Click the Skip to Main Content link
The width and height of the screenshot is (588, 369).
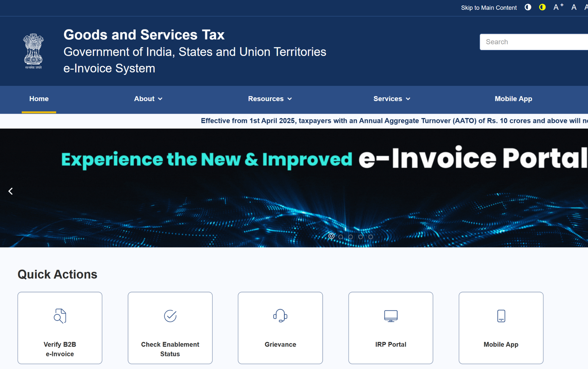pos(489,7)
